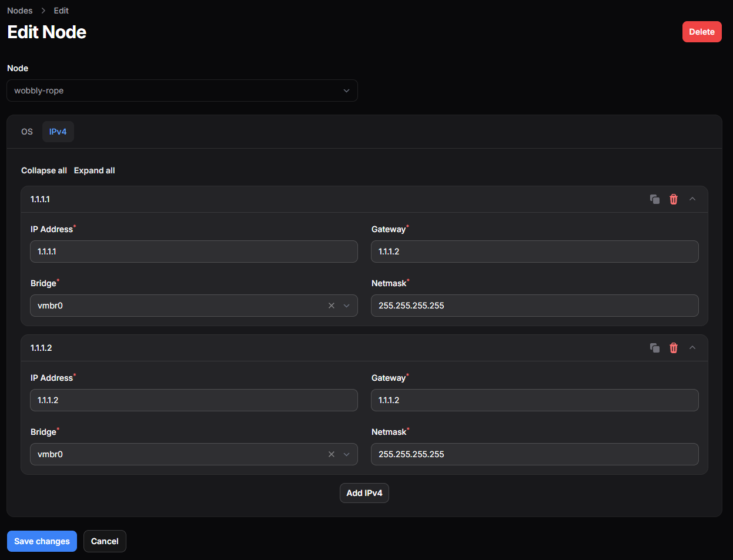This screenshot has height=560, width=733.
Task: Delete the 1.1.1.1 entry via trash icon
Action: [674, 199]
